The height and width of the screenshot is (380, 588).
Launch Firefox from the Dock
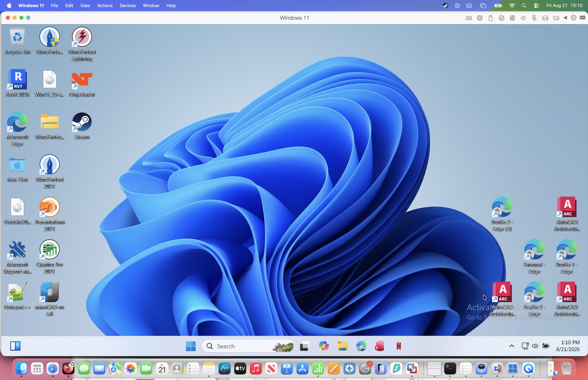(x=68, y=369)
